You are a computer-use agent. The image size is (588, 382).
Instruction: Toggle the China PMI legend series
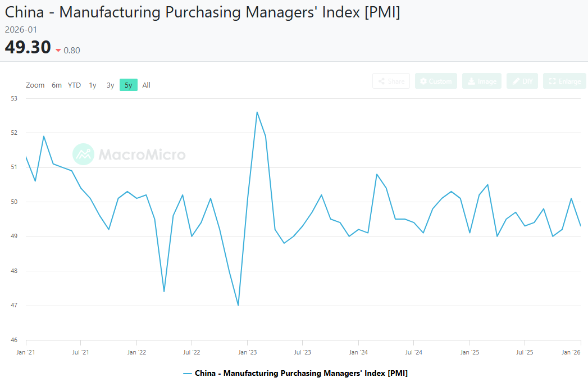click(x=295, y=373)
